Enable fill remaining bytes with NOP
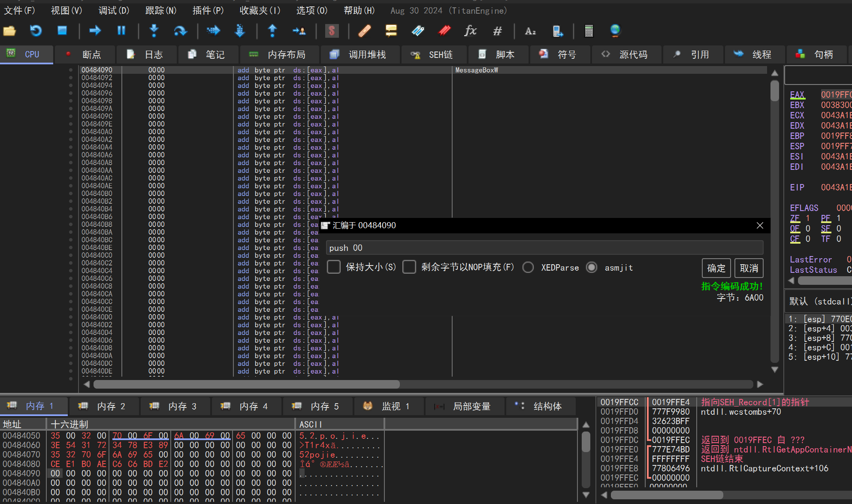This screenshot has height=504, width=852. 409,267
